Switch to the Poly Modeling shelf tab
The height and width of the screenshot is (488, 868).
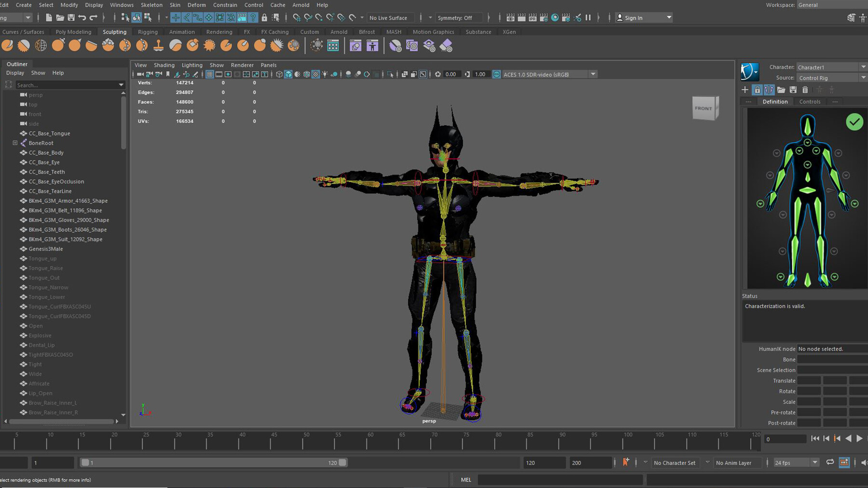[x=73, y=32]
